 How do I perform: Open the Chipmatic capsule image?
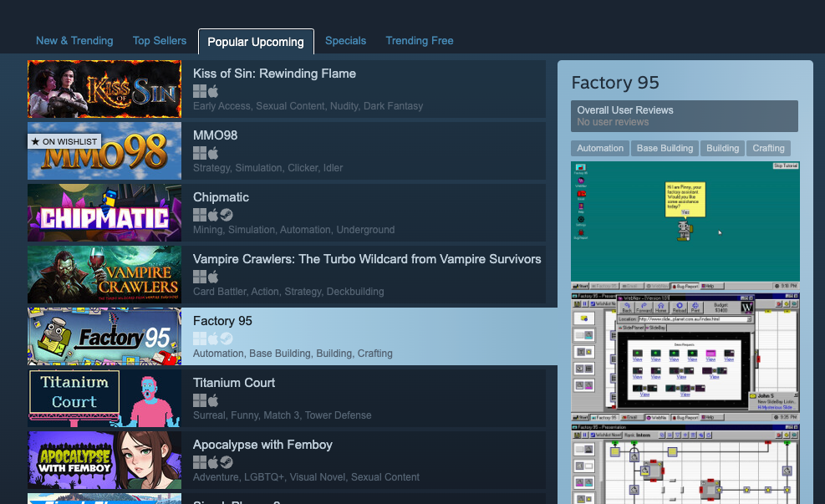click(x=104, y=212)
